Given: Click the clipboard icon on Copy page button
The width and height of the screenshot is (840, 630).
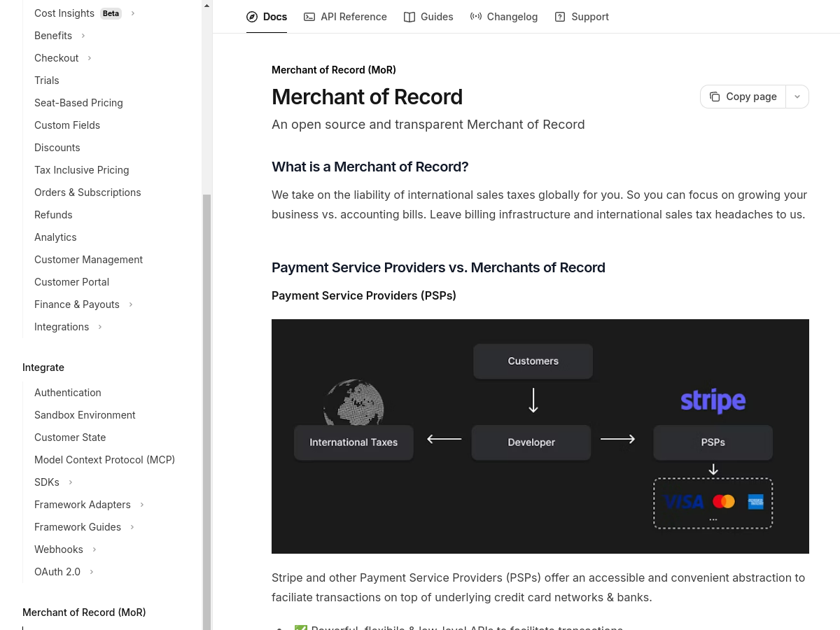Looking at the screenshot, I should (x=715, y=97).
